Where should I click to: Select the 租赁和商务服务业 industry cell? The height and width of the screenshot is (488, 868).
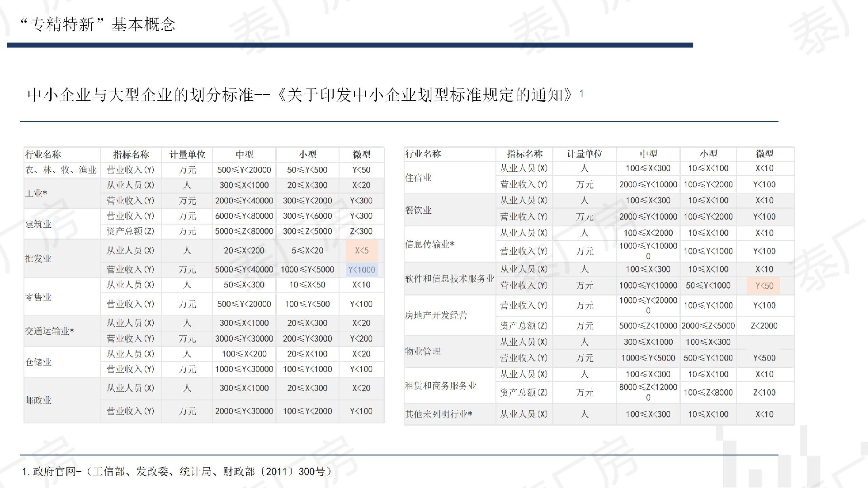pos(449,385)
